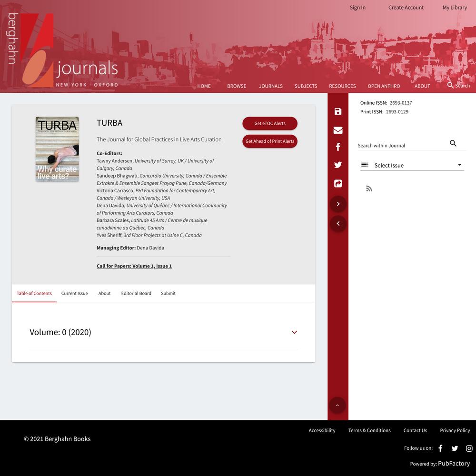Open the About tab of journal
This screenshot has height=476, width=476.
(104, 293)
